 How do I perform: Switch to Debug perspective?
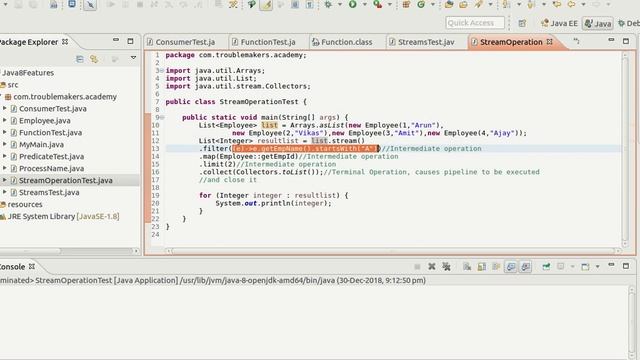tap(629, 23)
